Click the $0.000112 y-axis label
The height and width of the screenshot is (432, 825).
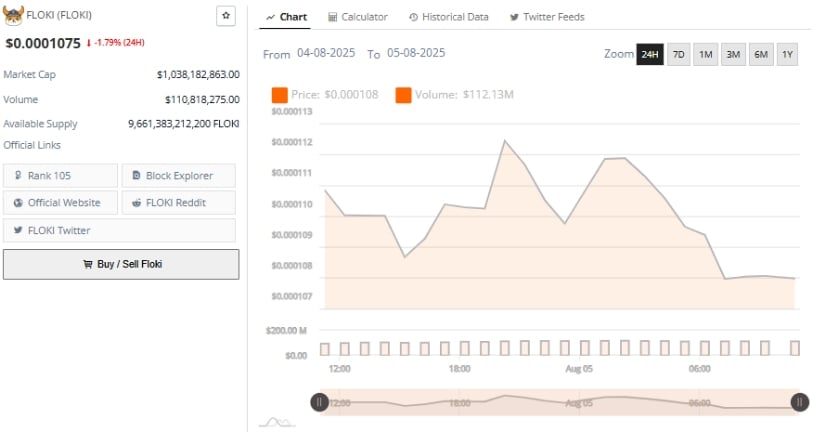tap(292, 142)
